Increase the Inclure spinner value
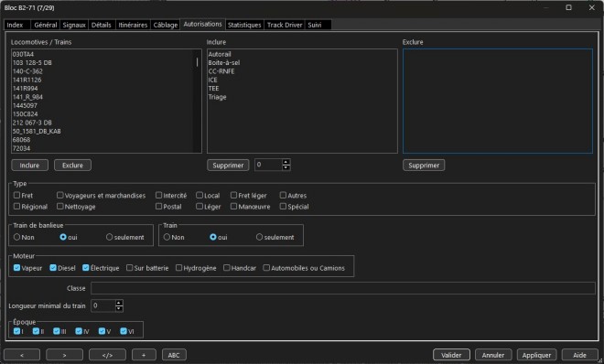Viewport: 604px width, 364px height. pyautogui.click(x=286, y=162)
